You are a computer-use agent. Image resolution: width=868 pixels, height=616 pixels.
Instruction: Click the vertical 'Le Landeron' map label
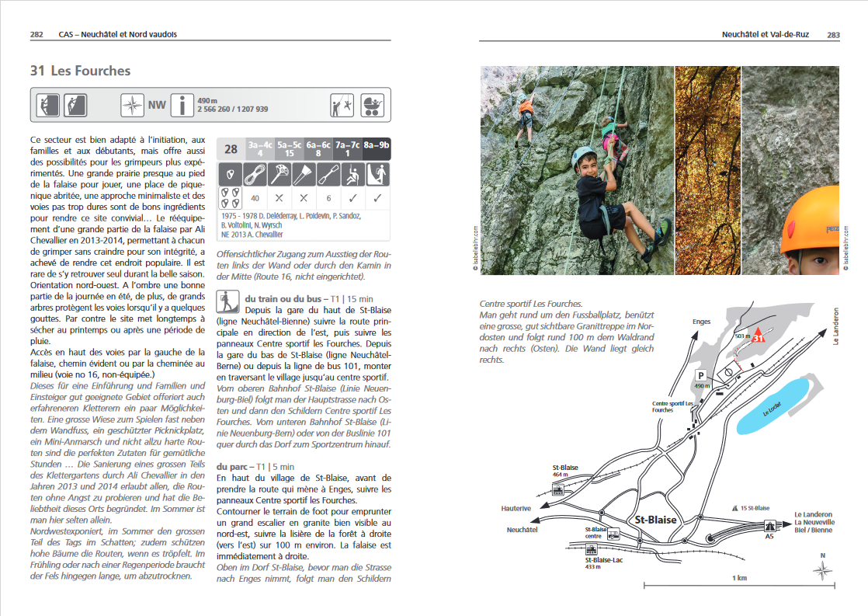click(836, 327)
